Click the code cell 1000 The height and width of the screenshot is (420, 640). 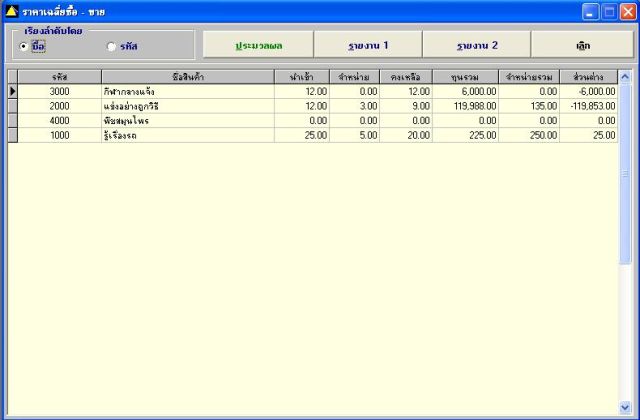(60, 136)
